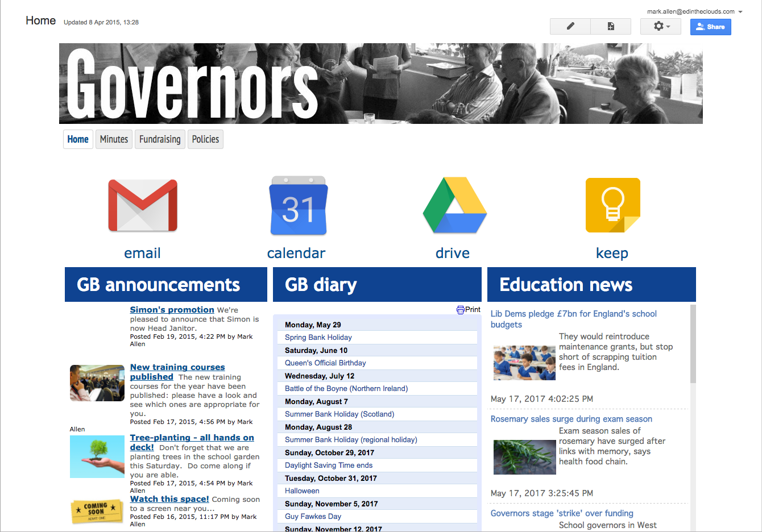Click the training courses conference thumbnail
Viewport: 762px width, 532px height.
pyautogui.click(x=97, y=383)
